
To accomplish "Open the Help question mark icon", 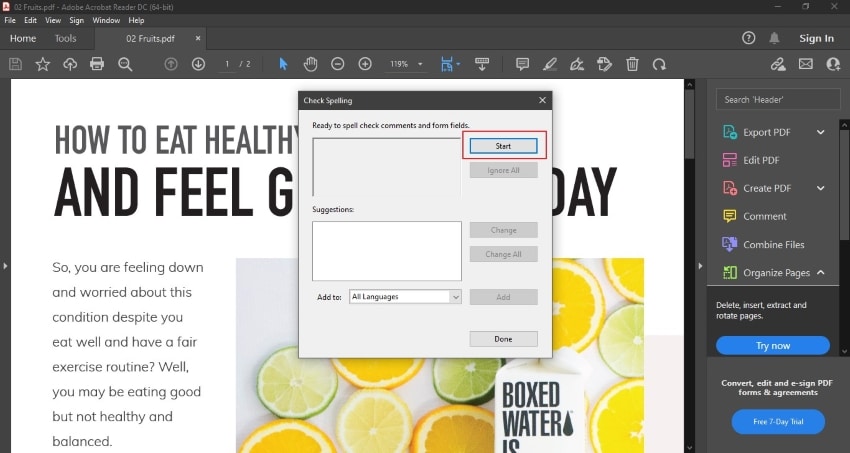I will coord(749,38).
